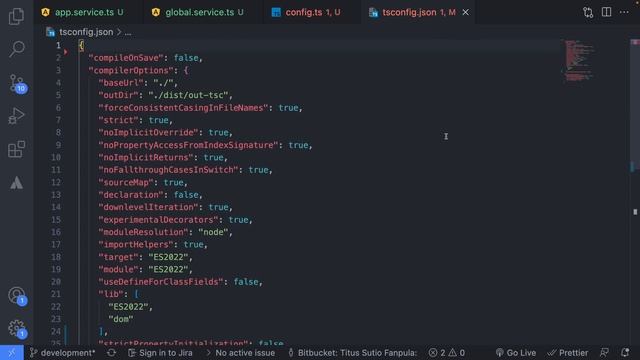Open the Accounts menu icon
Viewport: 640px width, 360px height.
click(x=17, y=296)
